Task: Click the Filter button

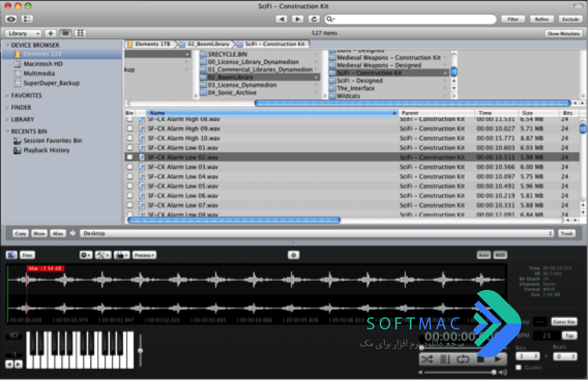Action: (513, 19)
